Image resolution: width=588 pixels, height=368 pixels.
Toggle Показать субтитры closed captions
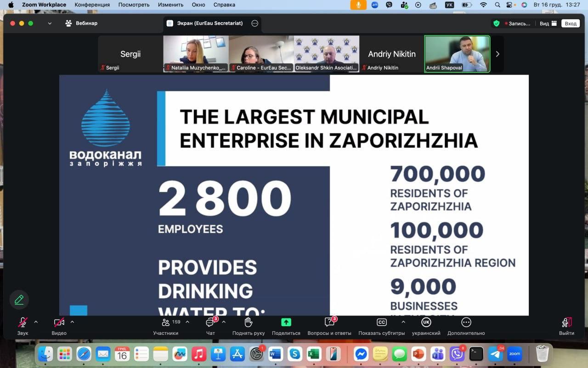tap(381, 322)
